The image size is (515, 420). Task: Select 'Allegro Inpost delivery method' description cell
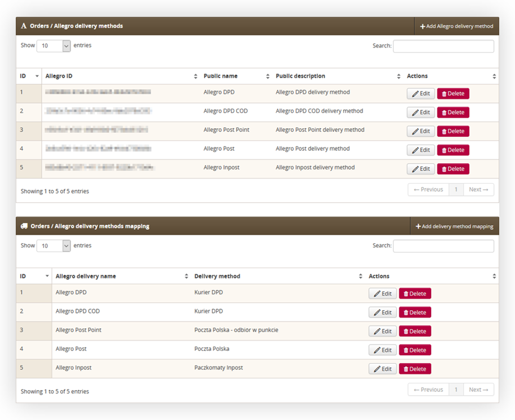[315, 168]
